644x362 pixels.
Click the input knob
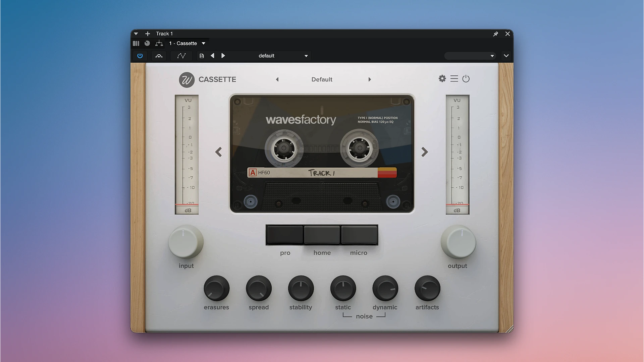click(185, 242)
